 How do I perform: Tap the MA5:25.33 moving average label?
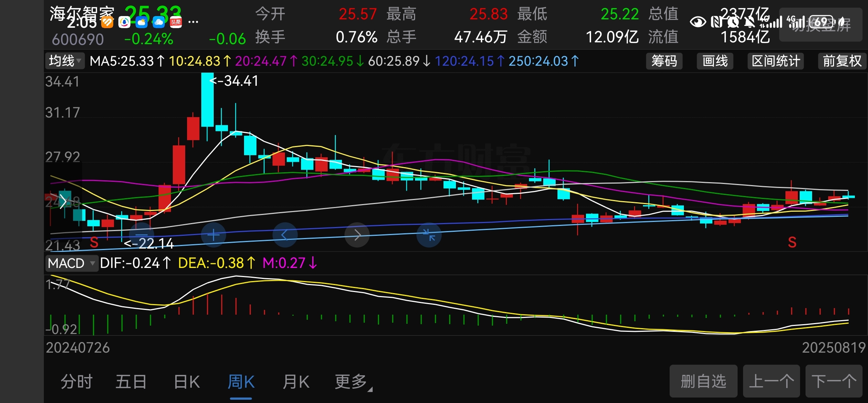tap(127, 61)
